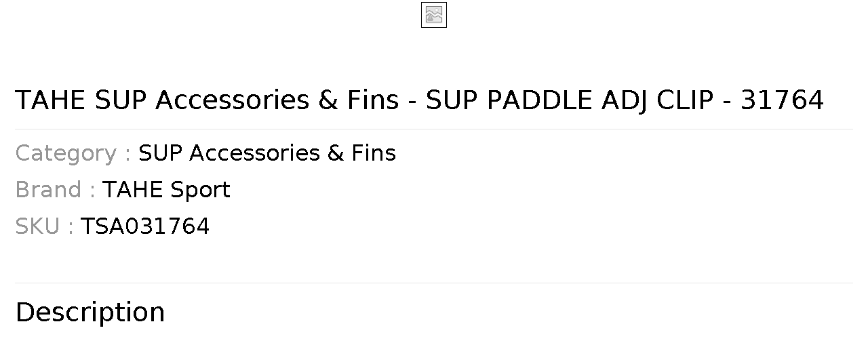Click the word TAHE starting the title
The image size is (868, 343).
coord(50,100)
